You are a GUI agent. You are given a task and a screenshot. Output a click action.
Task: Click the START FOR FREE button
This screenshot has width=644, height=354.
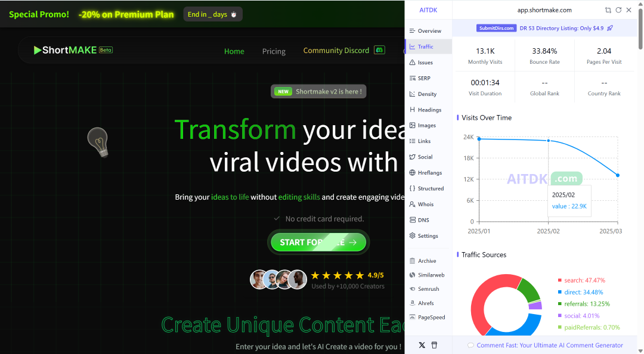[318, 243]
